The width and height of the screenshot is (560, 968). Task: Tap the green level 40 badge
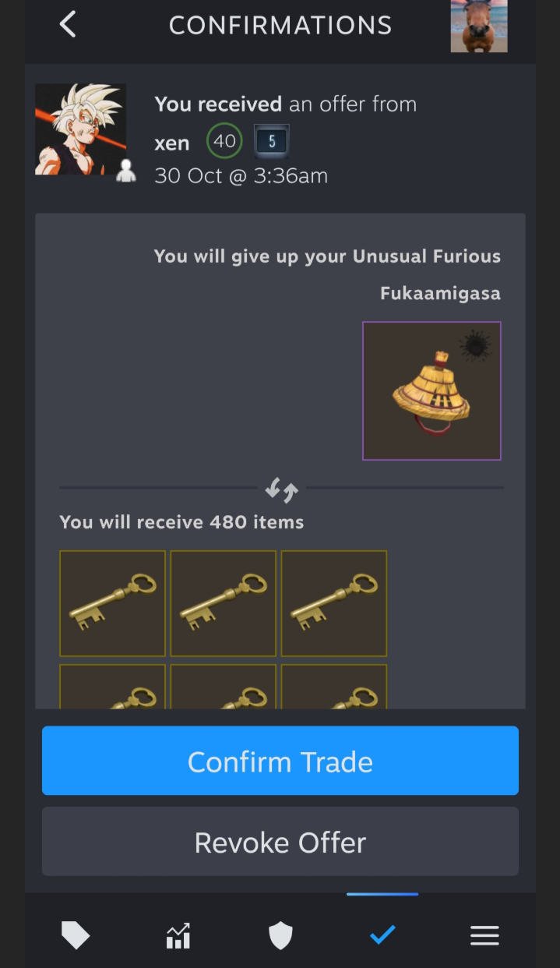[224, 141]
